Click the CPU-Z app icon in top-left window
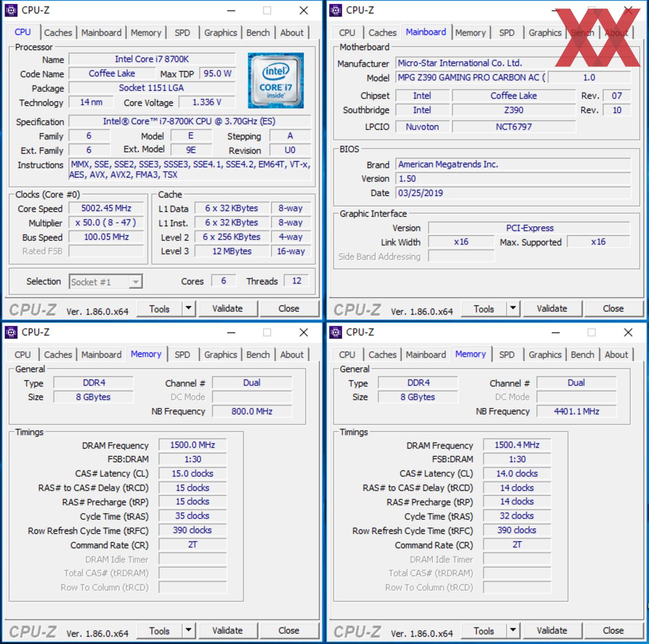This screenshot has height=644, width=649. [11, 10]
